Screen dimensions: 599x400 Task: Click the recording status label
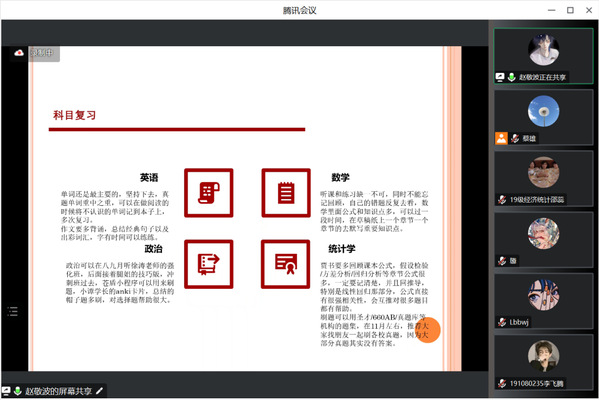(42, 53)
